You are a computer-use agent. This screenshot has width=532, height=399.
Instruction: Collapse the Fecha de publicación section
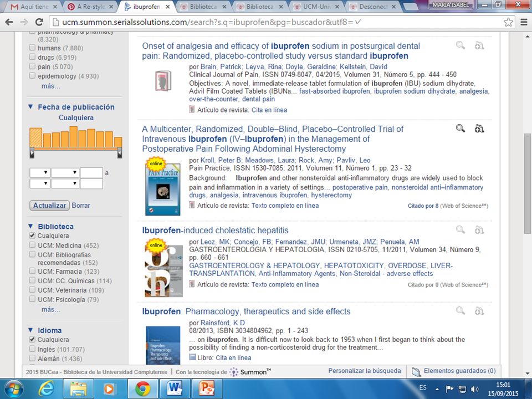pyautogui.click(x=30, y=107)
